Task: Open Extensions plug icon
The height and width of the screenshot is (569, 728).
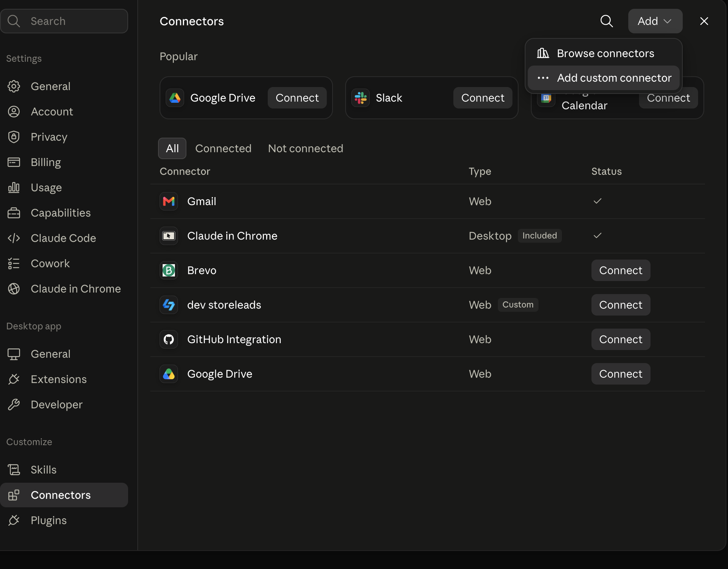Action: point(14,379)
